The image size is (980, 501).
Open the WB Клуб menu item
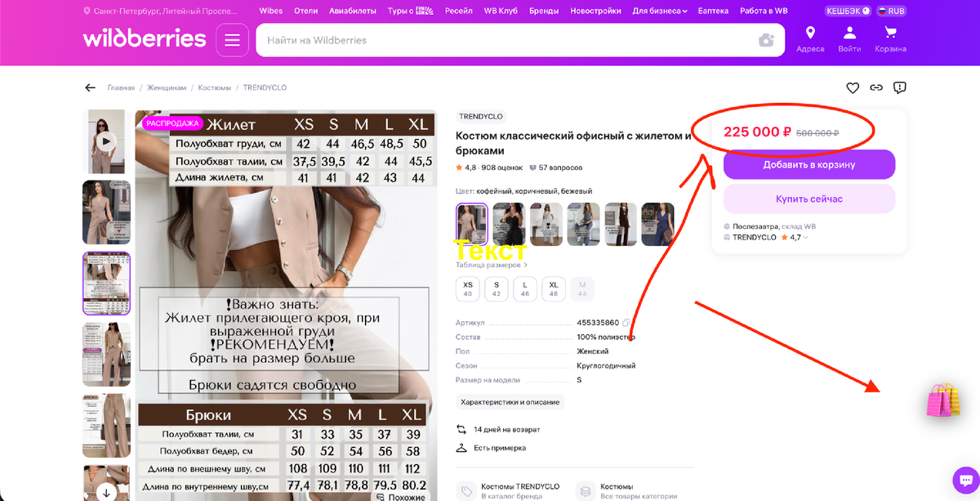(x=501, y=11)
